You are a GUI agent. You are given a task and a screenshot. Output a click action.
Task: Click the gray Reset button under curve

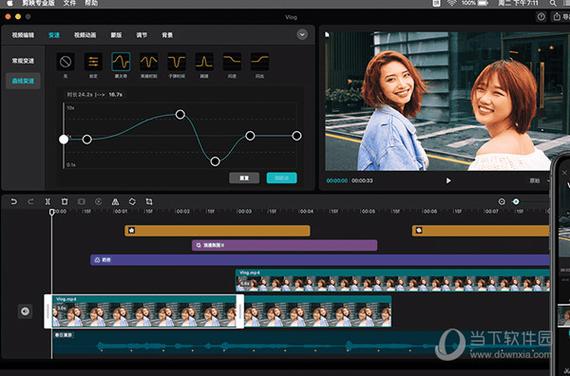[244, 178]
